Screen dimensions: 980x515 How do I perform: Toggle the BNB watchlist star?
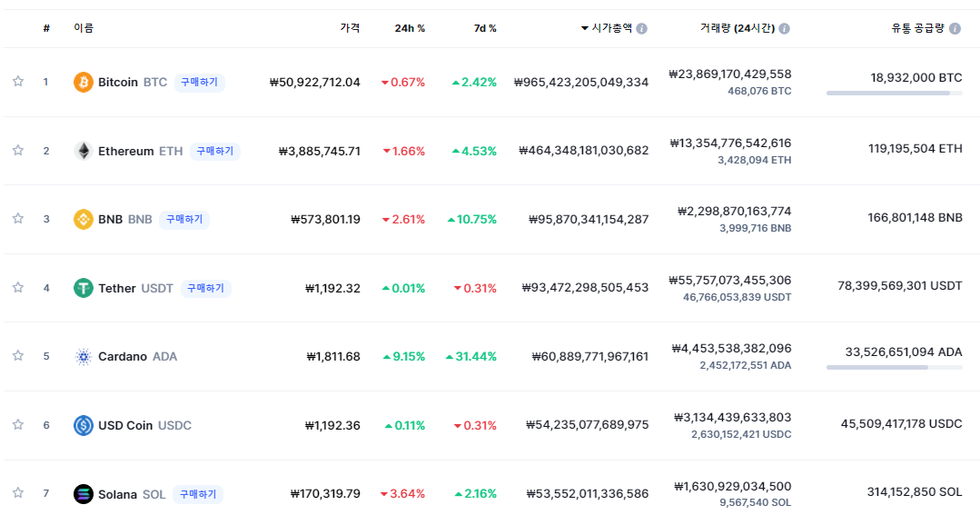coord(18,218)
